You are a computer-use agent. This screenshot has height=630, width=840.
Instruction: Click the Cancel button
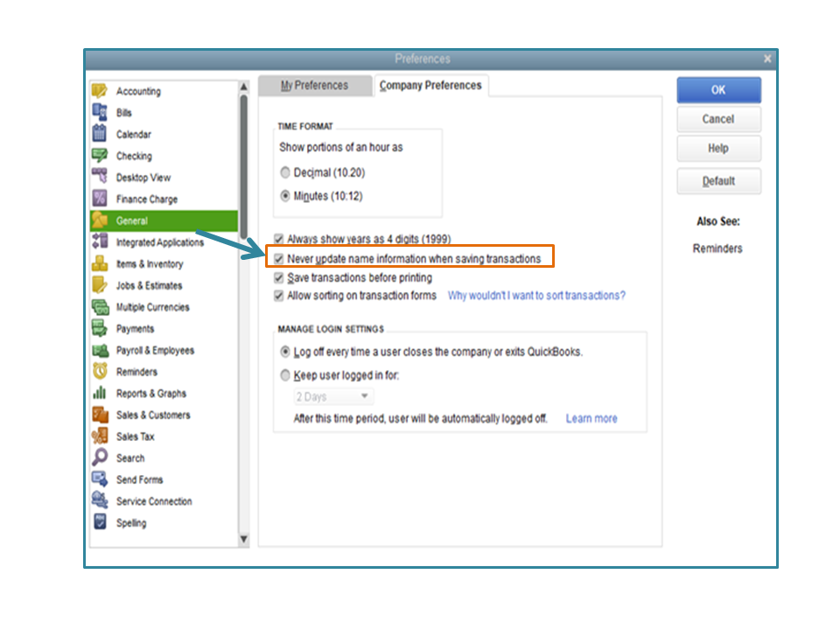(718, 119)
